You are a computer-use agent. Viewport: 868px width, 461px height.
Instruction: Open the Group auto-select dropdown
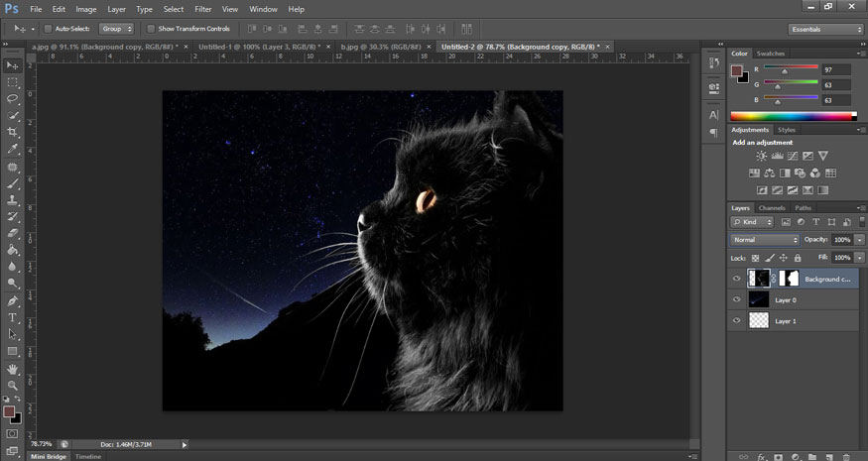(116, 29)
